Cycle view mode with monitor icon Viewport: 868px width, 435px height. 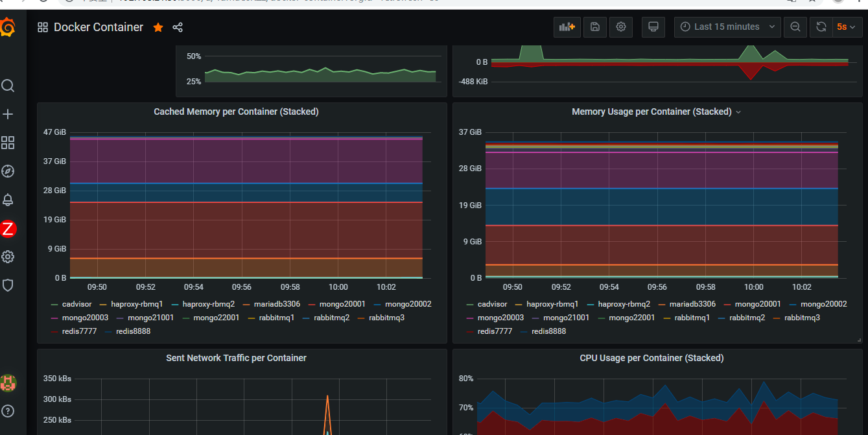click(653, 27)
